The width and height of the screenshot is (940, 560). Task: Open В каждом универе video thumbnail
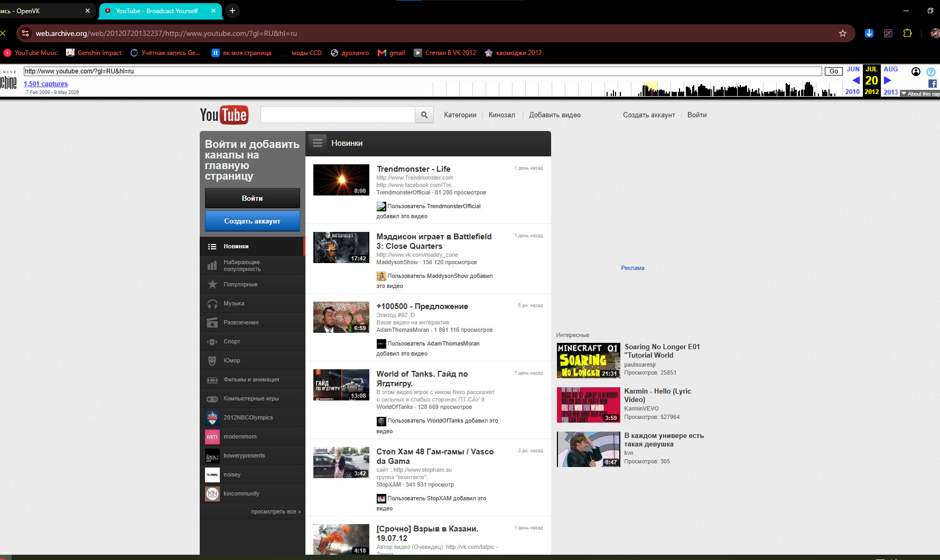point(589,450)
